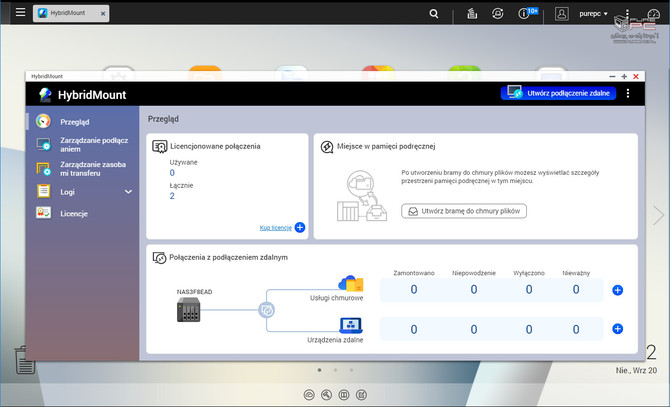Viewport: 670px width, 407px height.
Task: Click Kup licencje link
Action: pyautogui.click(x=276, y=228)
